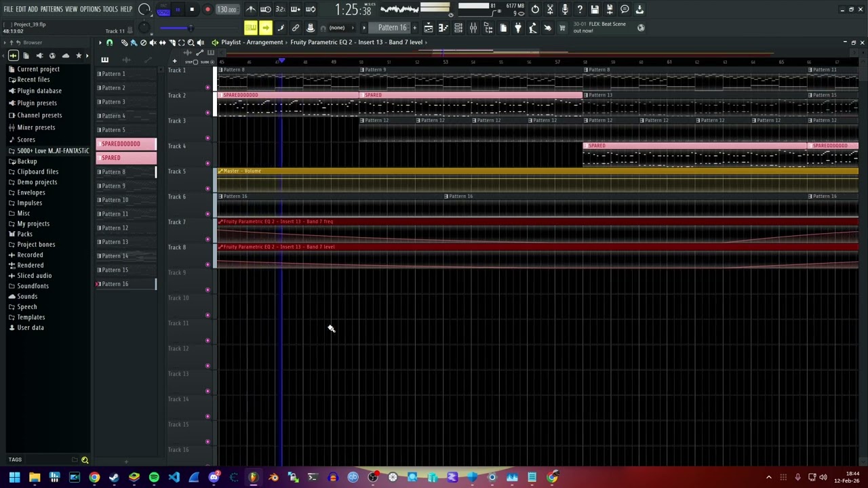Expand the My projects folder
Screen dimensions: 868x488
pyautogui.click(x=33, y=224)
